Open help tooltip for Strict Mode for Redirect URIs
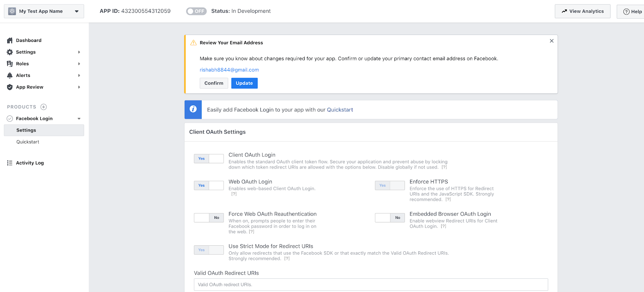 287,259
